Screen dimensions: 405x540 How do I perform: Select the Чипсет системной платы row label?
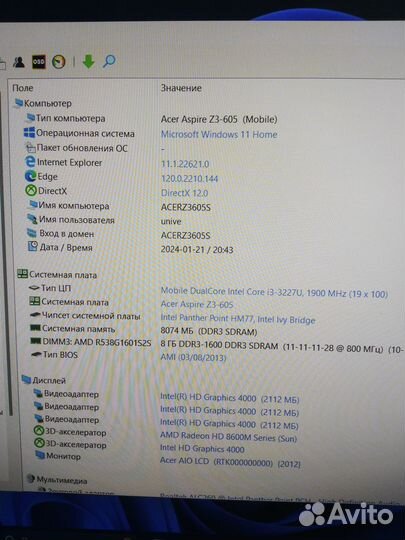click(x=91, y=315)
